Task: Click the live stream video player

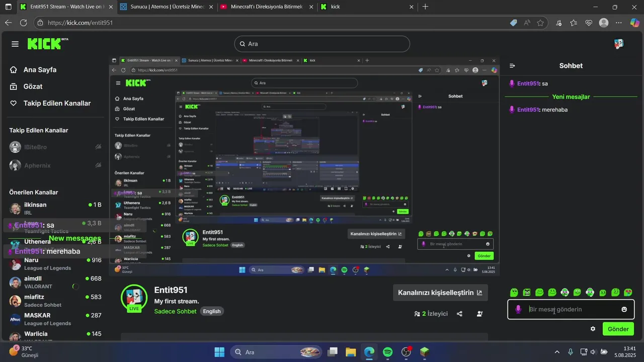Action: point(304,166)
